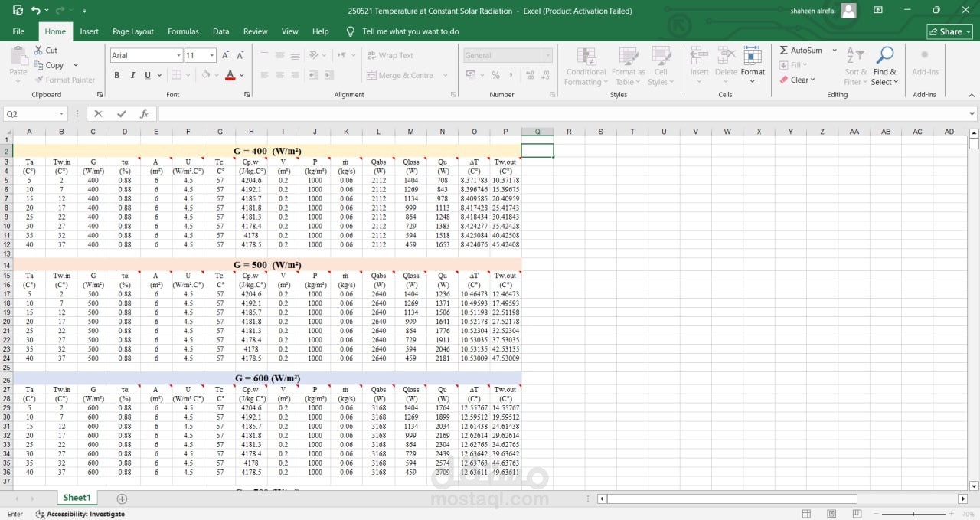
Task: Toggle Wrap Text
Action: pyautogui.click(x=390, y=55)
